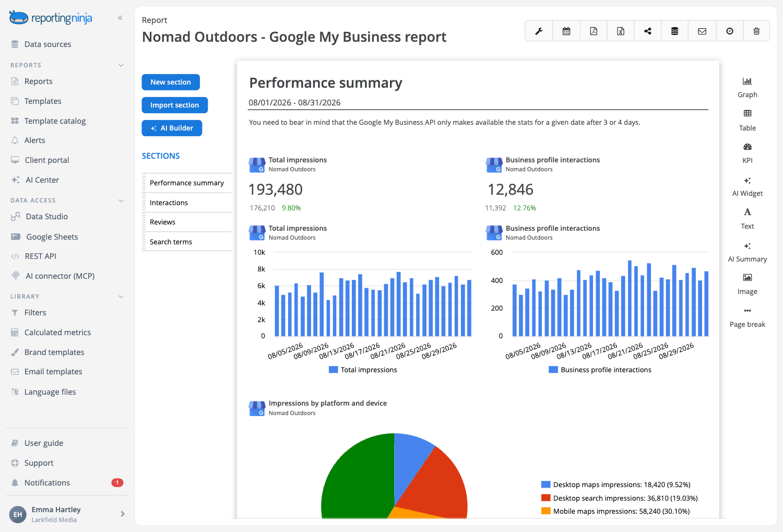783x532 pixels.
Task: Click the notifications red badge
Action: 117,482
